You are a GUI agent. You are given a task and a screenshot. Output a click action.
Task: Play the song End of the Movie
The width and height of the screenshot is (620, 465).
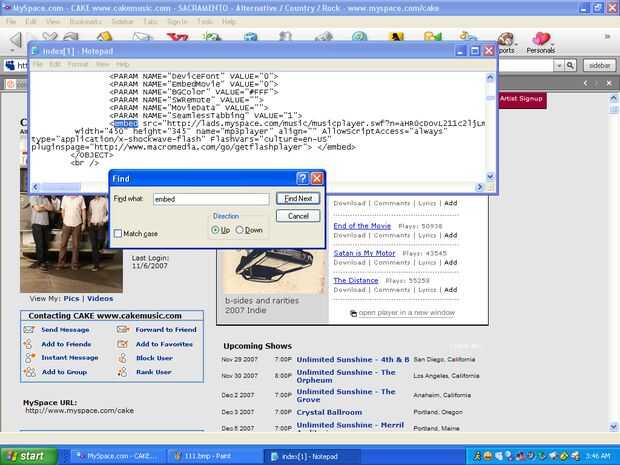362,226
